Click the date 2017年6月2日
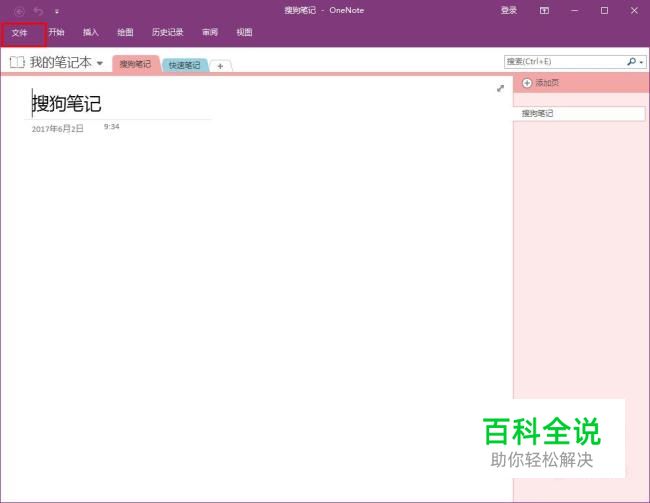This screenshot has height=503, width=650. 58,129
